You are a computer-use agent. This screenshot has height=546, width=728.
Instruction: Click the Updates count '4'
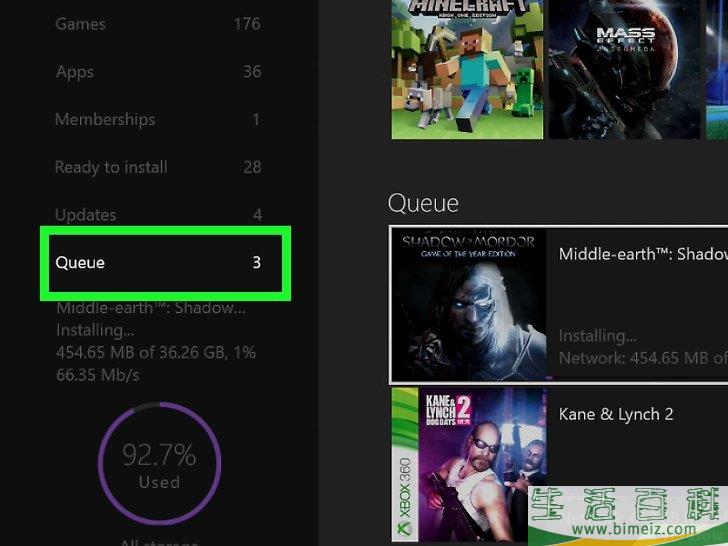[257, 214]
